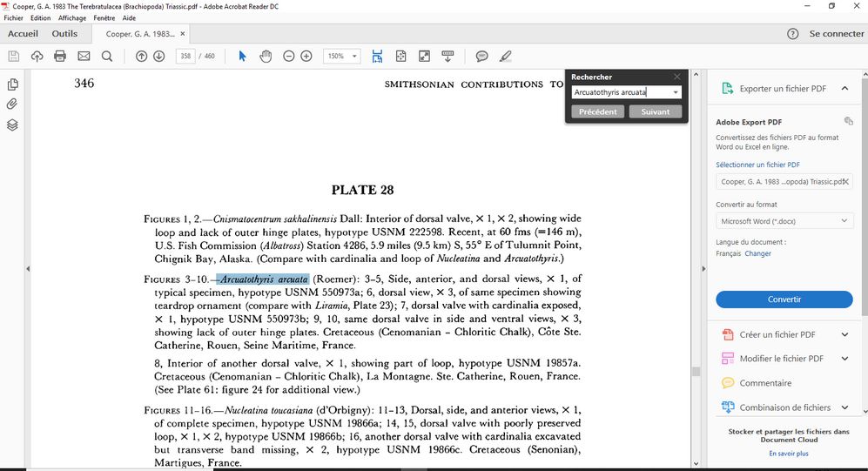868x471 pixels.
Task: Click the Suivant search button
Action: pyautogui.click(x=656, y=111)
